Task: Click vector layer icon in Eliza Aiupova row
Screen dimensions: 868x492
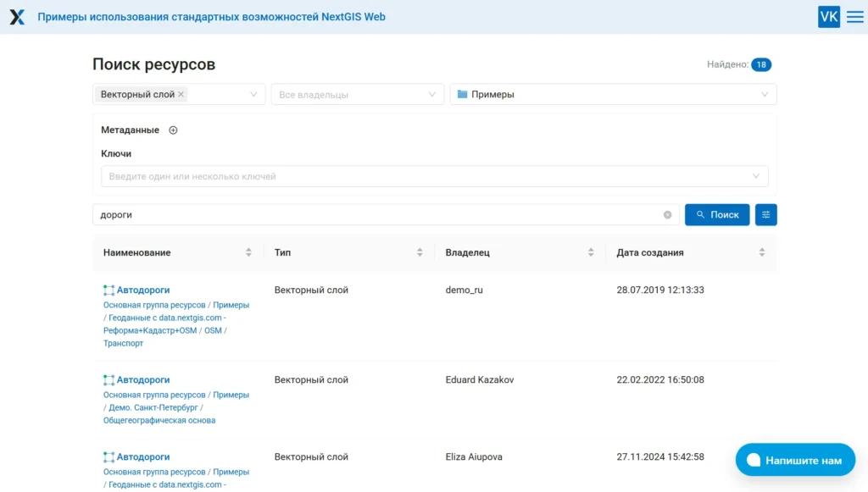Action: coord(108,456)
